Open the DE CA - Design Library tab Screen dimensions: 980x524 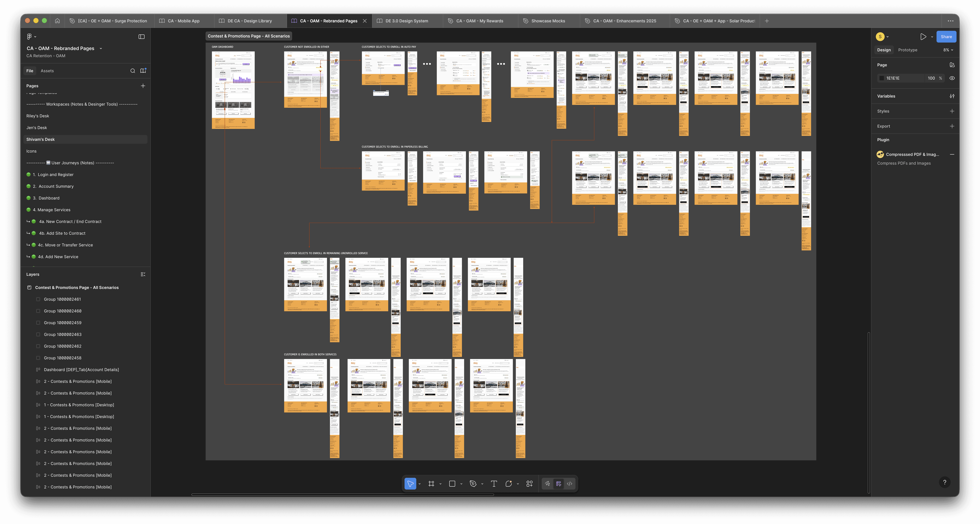tap(250, 21)
